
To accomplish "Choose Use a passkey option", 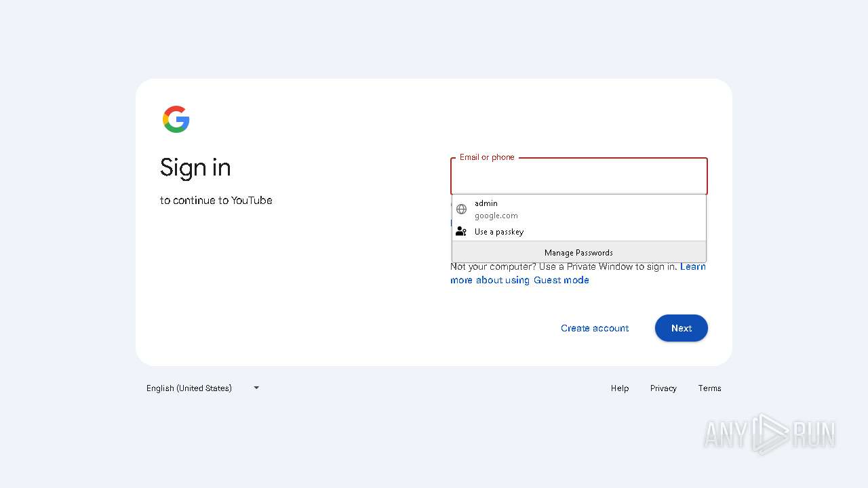I will point(579,232).
